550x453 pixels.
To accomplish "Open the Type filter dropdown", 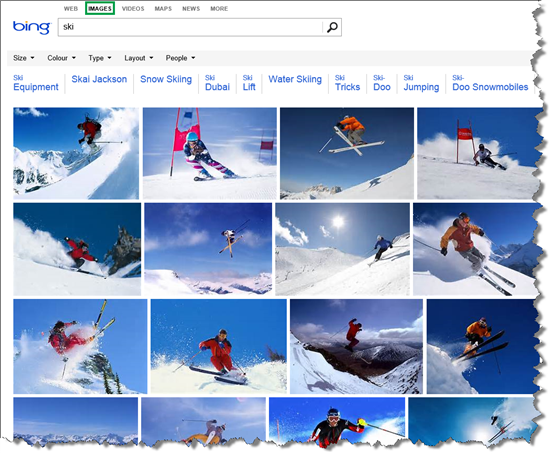I will click(x=100, y=58).
